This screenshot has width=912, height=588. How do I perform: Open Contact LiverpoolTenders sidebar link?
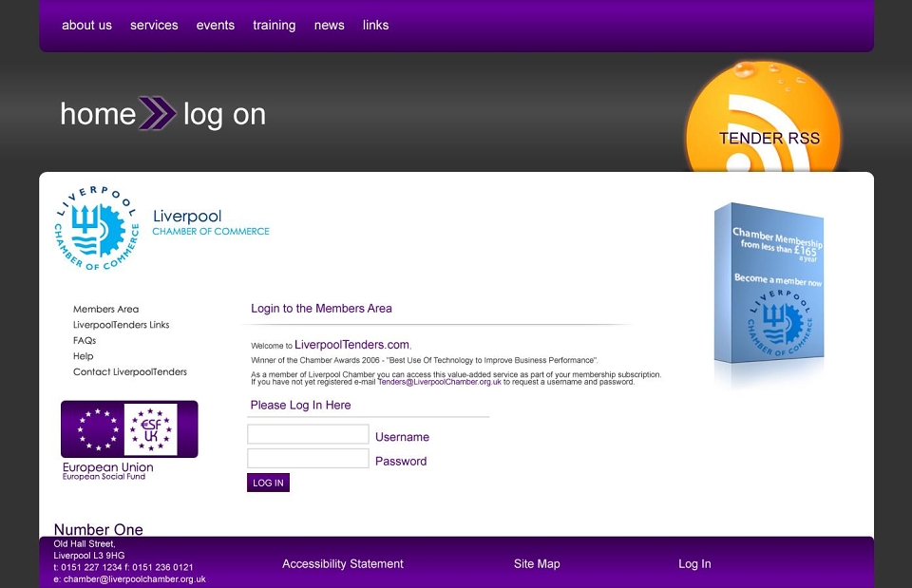pyautogui.click(x=130, y=371)
